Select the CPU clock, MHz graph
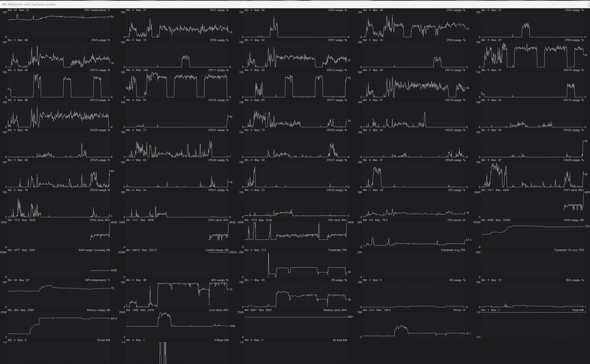This screenshot has width=590, height=364. pyautogui.click(x=295, y=234)
